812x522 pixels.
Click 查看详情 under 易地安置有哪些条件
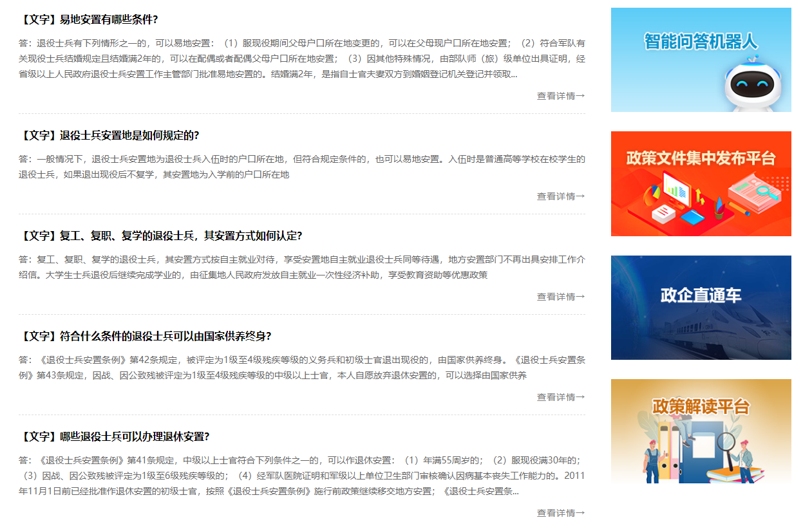point(561,96)
